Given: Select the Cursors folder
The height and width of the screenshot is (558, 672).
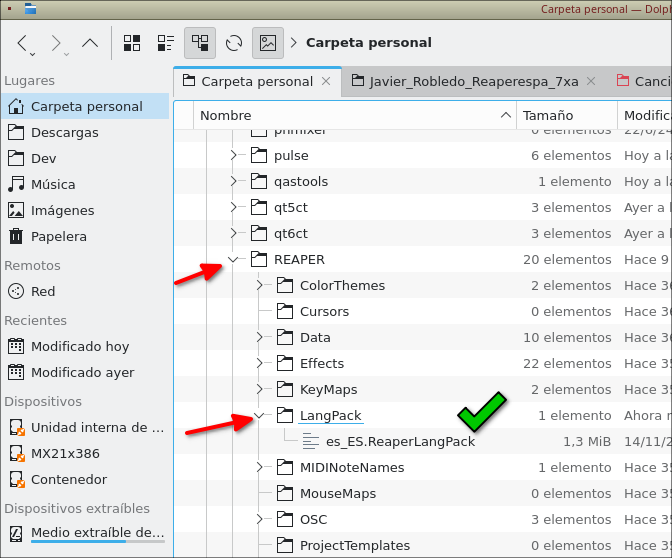Looking at the screenshot, I should click(324, 312).
